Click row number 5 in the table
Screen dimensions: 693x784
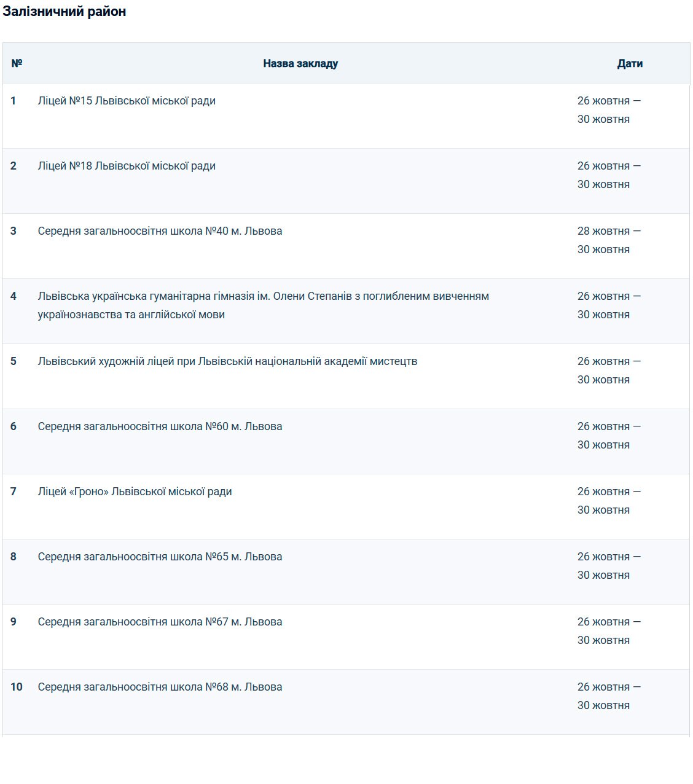[x=14, y=361]
